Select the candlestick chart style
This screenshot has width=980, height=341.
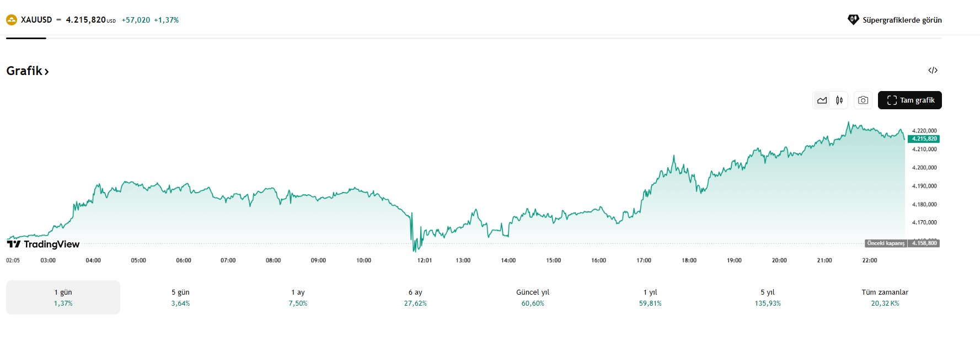(x=838, y=100)
